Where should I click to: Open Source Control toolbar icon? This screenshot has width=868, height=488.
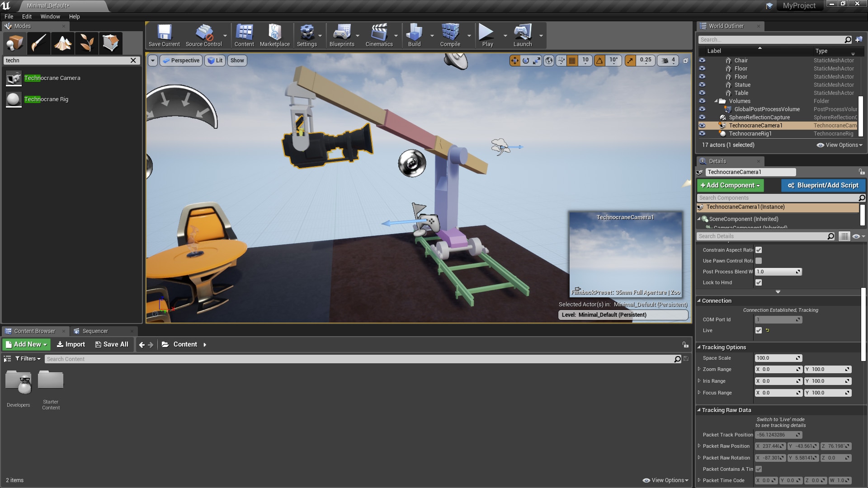(204, 35)
